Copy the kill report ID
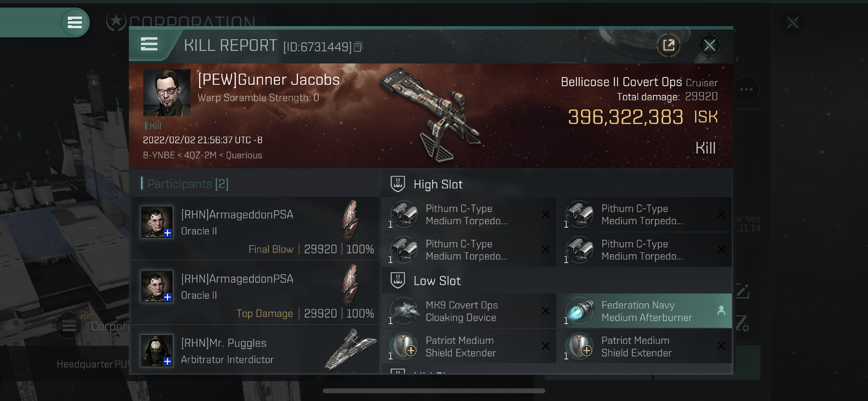This screenshot has width=868, height=401. (358, 46)
